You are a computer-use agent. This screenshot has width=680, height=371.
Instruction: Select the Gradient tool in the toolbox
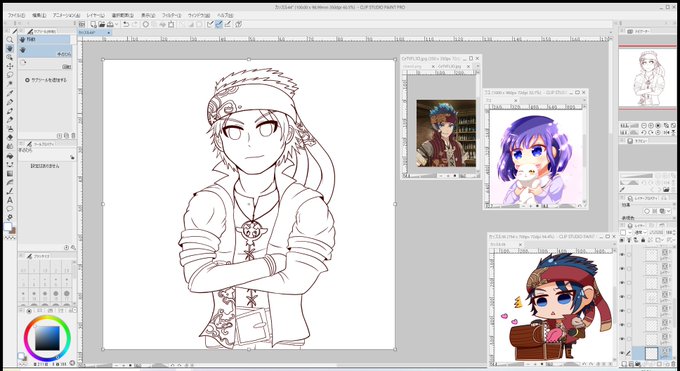tap(10, 173)
